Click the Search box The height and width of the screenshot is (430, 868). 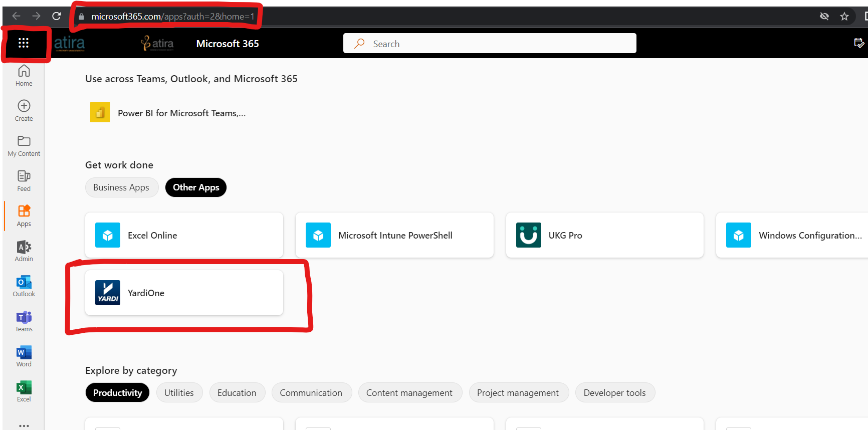click(490, 43)
